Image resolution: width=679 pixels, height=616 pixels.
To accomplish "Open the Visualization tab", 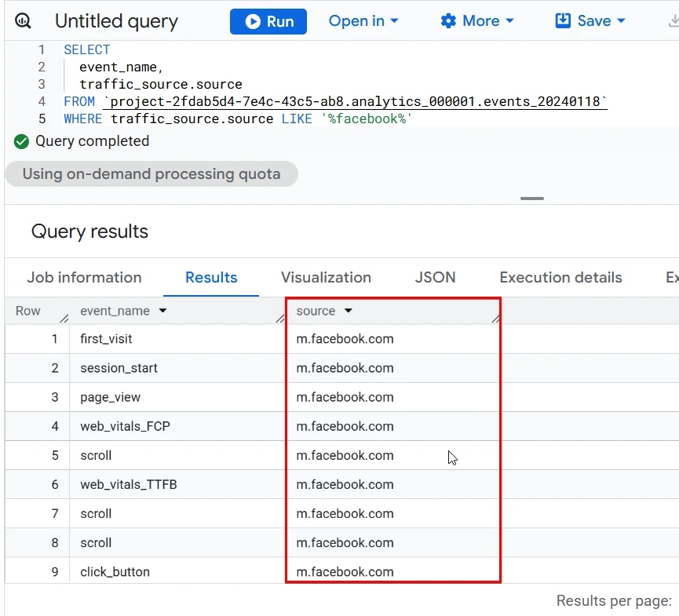I will [326, 278].
